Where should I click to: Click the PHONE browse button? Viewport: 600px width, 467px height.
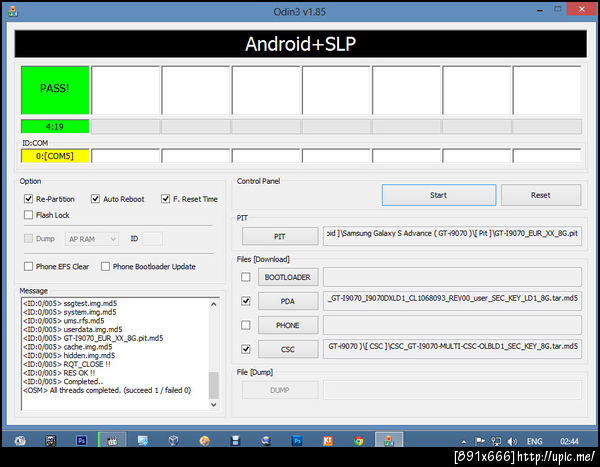coord(288,325)
